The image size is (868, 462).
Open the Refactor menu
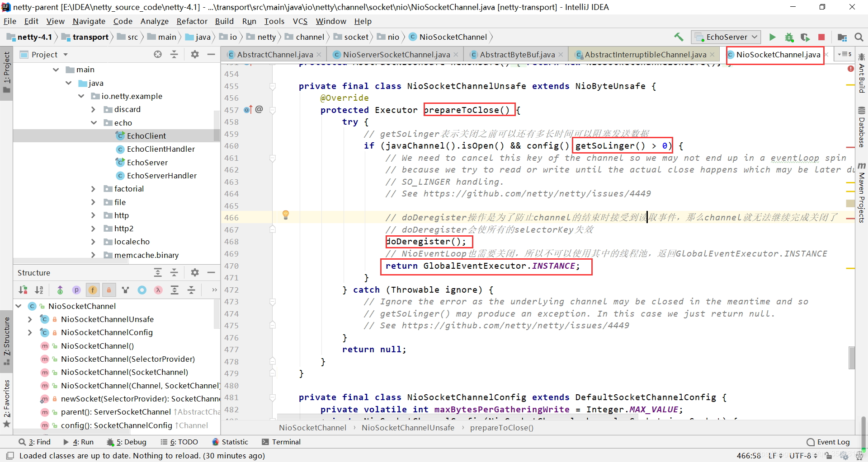[x=192, y=21]
